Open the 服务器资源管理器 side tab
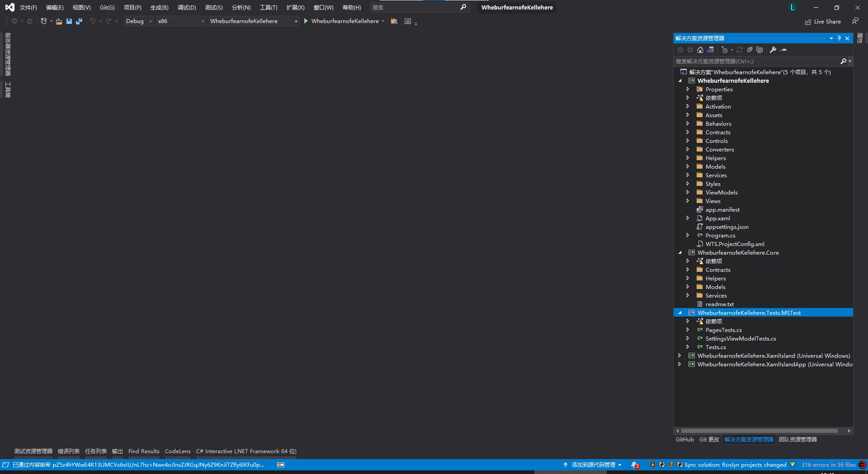Viewport: 868px width, 474px height. (8, 54)
